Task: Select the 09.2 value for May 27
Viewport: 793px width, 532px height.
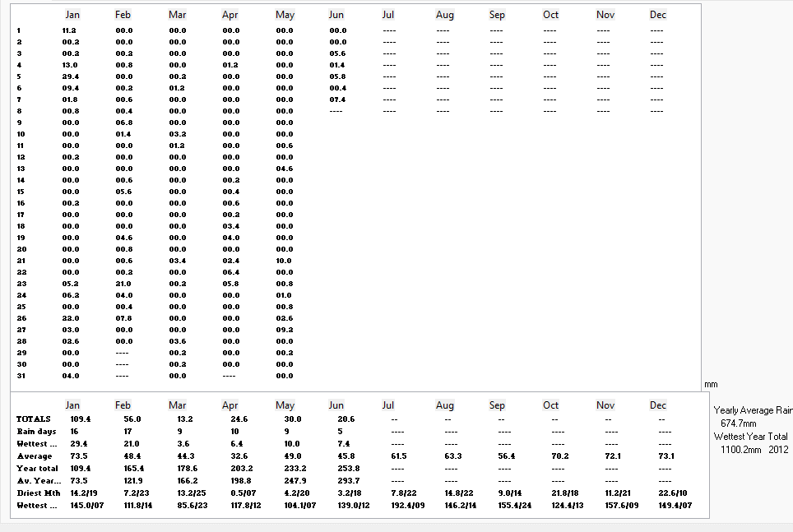Action: pyautogui.click(x=285, y=330)
